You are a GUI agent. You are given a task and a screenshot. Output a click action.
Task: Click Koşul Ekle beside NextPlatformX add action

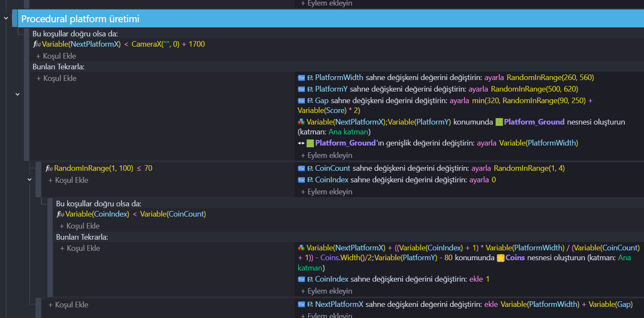click(x=68, y=305)
